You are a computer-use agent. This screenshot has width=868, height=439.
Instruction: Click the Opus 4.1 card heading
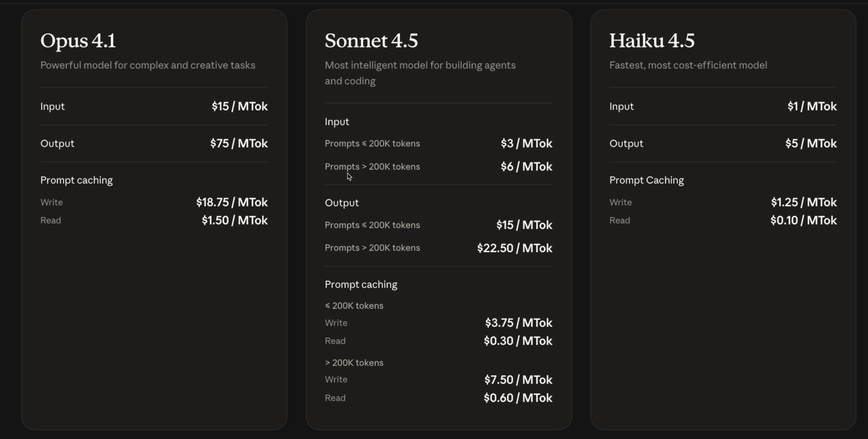(78, 41)
